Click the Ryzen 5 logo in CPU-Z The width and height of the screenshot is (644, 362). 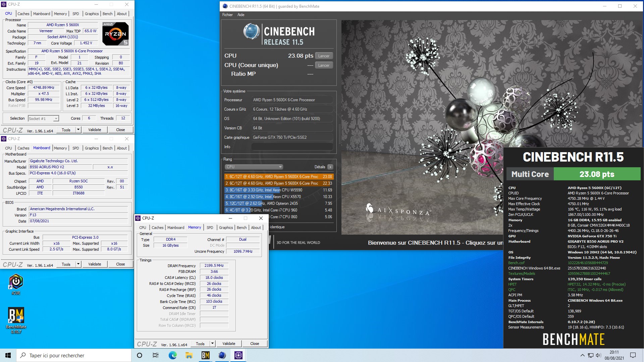pos(115,34)
